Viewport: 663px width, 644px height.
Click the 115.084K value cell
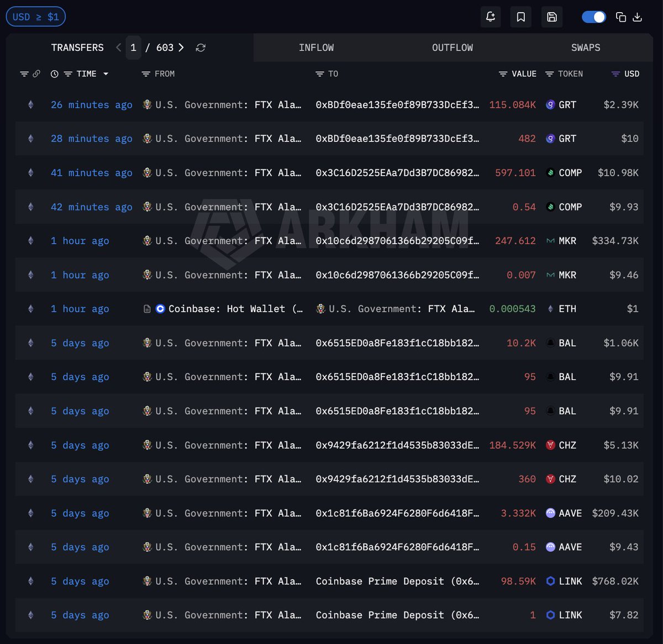coord(512,104)
